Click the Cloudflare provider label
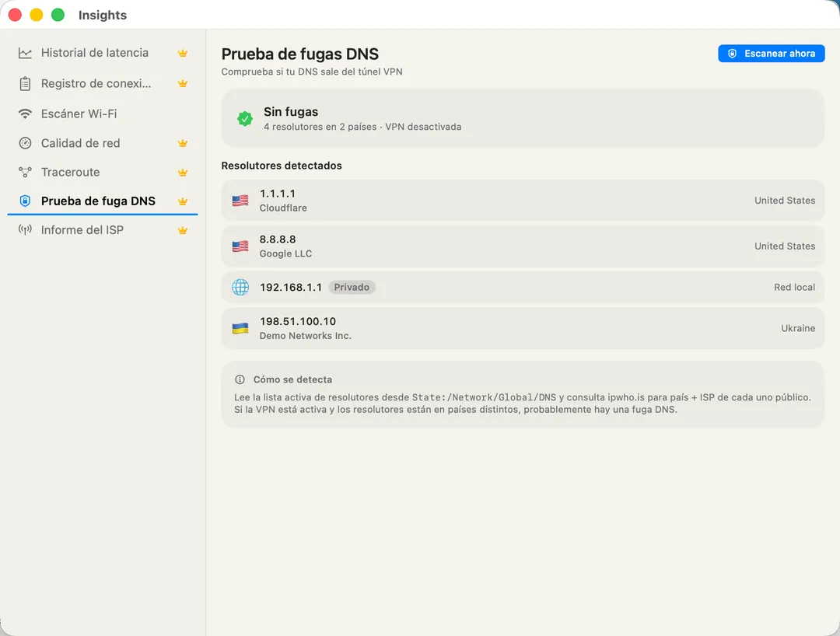Image resolution: width=840 pixels, height=636 pixels. [x=283, y=208]
